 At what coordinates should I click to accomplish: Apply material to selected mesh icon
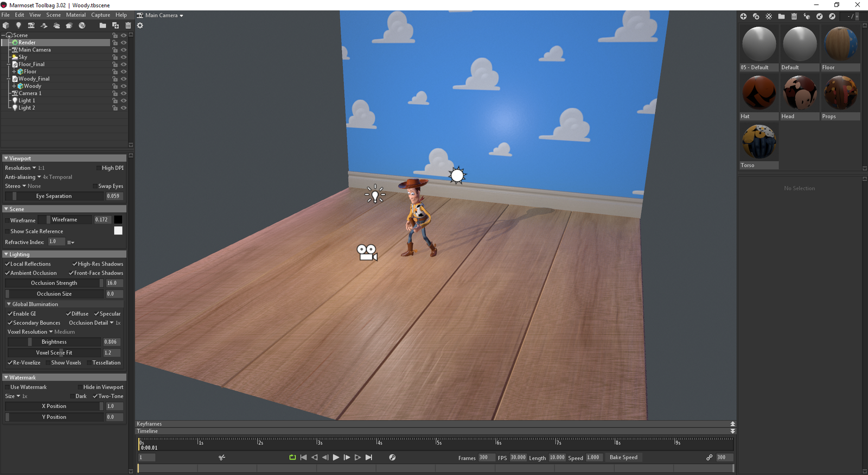point(807,16)
